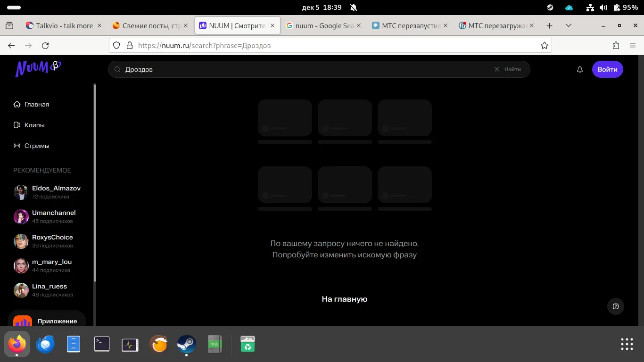Open the Firefox extensions puzzle icon
Viewport: 644px width, 362px height.
point(616,46)
